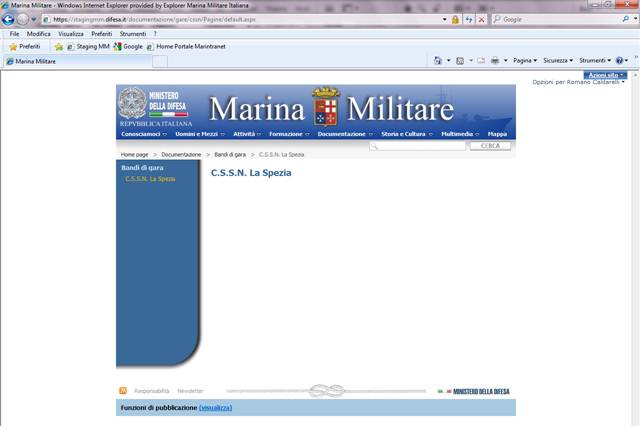
Task: Open the Visualizza menu
Action: click(71, 34)
